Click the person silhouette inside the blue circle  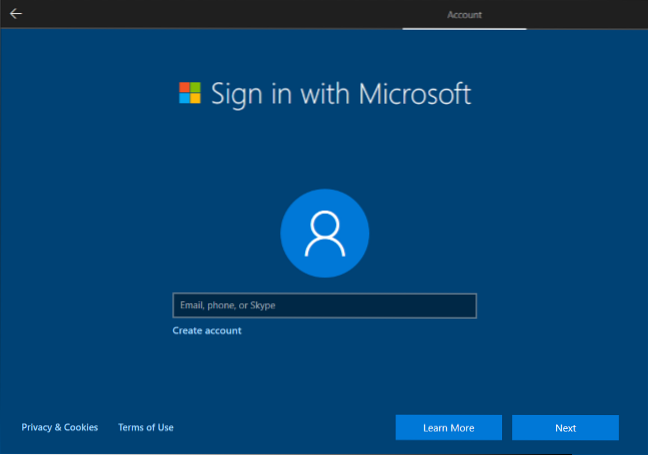(324, 235)
